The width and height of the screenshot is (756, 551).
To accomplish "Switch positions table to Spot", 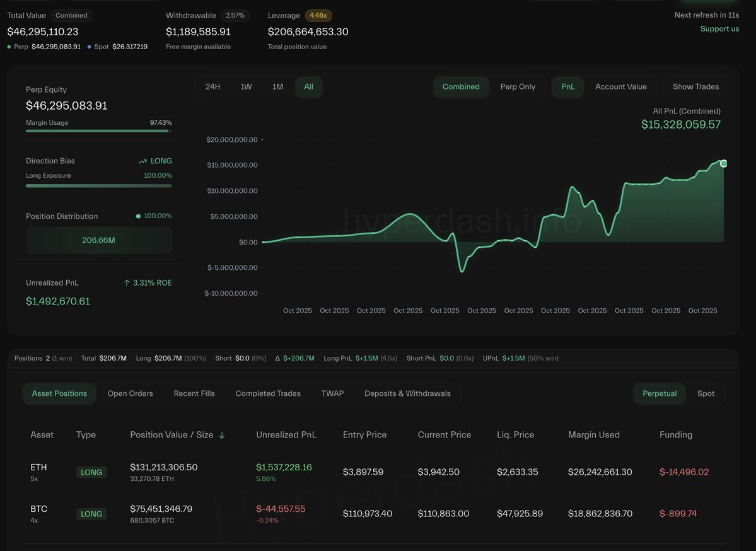I will (x=706, y=393).
